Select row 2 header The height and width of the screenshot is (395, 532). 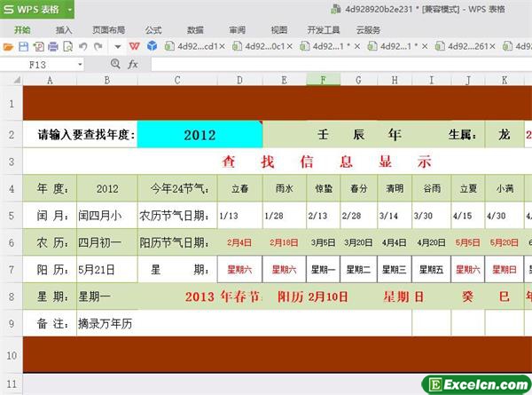(12, 135)
